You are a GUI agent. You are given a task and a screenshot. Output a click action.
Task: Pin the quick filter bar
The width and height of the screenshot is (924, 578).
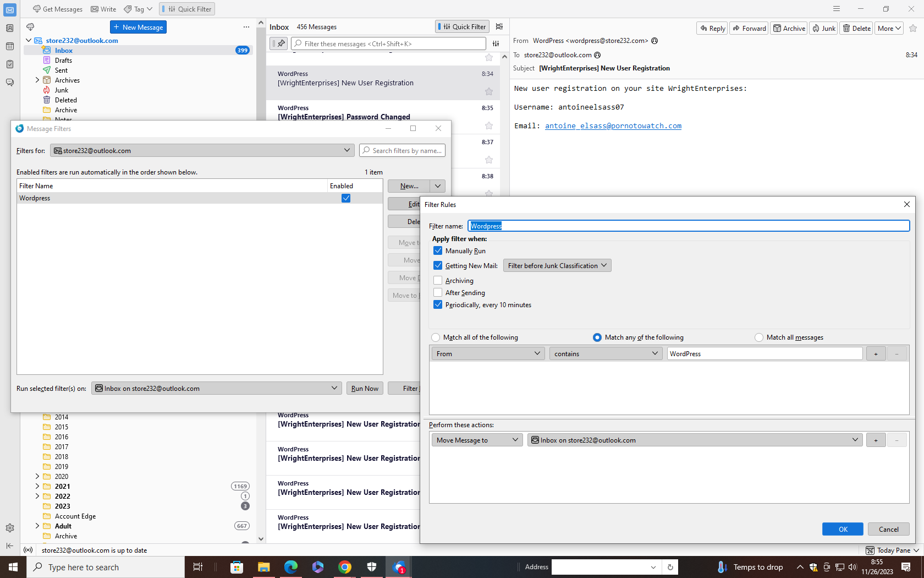[279, 43]
